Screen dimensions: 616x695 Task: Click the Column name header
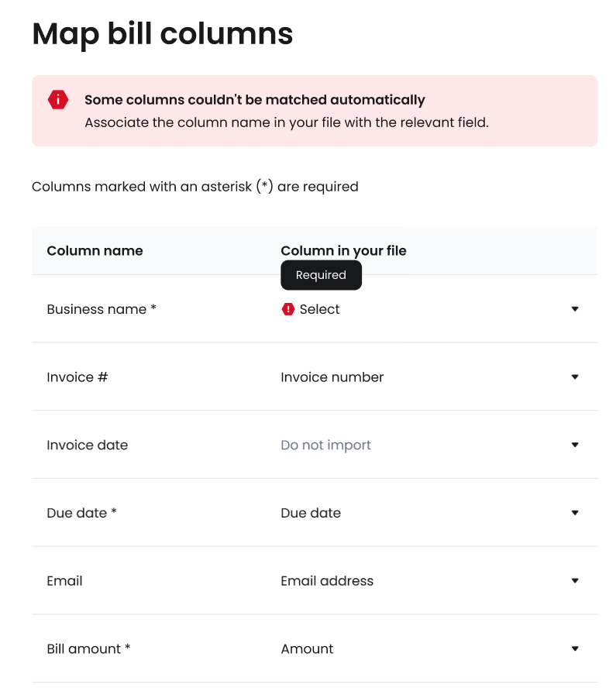click(x=95, y=250)
